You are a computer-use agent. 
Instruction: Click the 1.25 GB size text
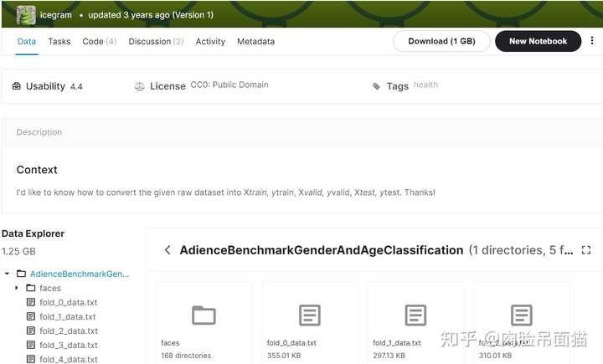coord(18,251)
